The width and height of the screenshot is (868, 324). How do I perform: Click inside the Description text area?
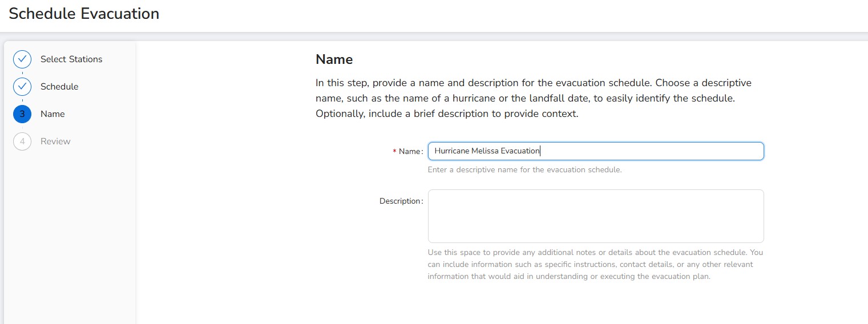tap(595, 216)
